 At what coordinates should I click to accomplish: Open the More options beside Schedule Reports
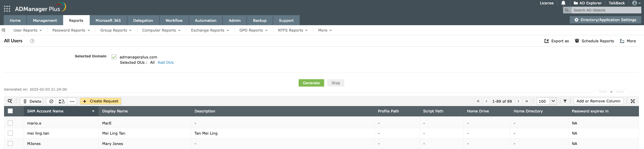tap(628, 41)
